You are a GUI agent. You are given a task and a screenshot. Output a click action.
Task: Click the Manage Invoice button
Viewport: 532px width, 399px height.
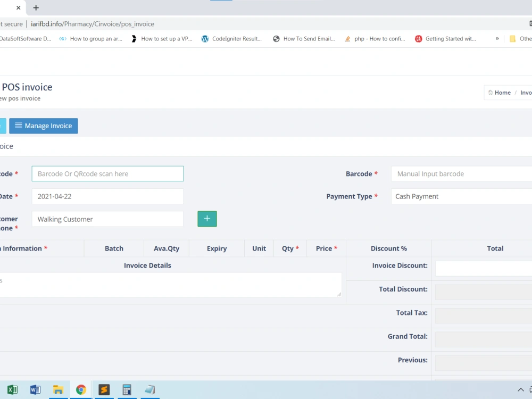point(43,126)
